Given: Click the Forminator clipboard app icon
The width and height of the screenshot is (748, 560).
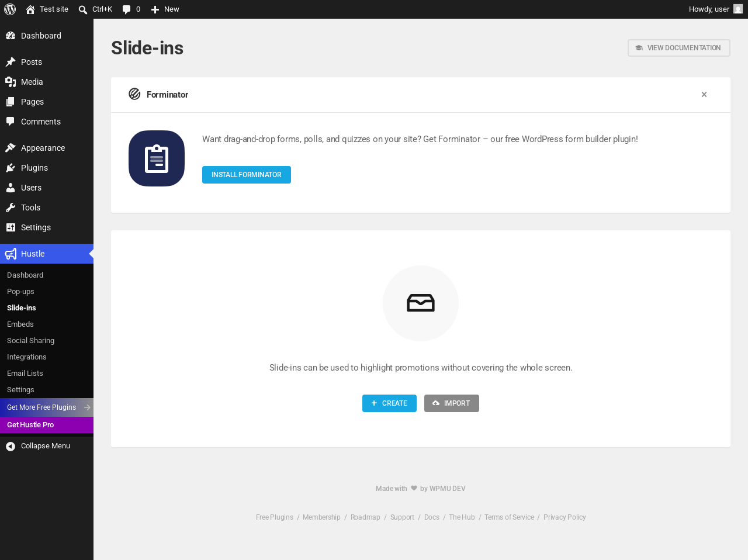Looking at the screenshot, I should tap(157, 158).
